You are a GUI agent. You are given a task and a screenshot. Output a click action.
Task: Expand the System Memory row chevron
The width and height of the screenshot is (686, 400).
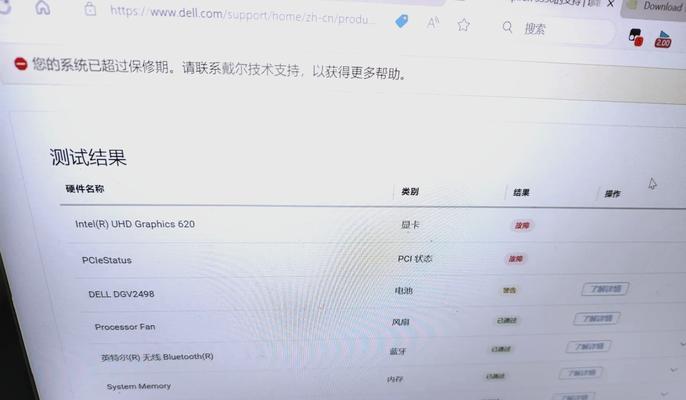674,370
